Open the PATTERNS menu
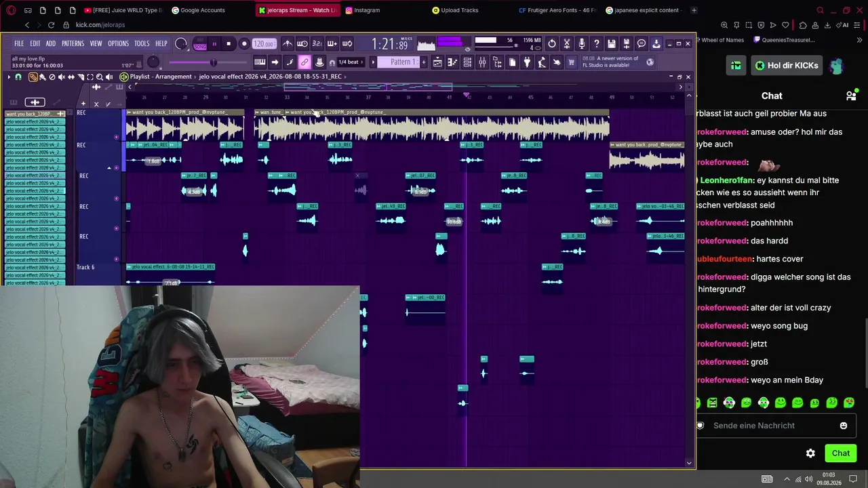 73,43
